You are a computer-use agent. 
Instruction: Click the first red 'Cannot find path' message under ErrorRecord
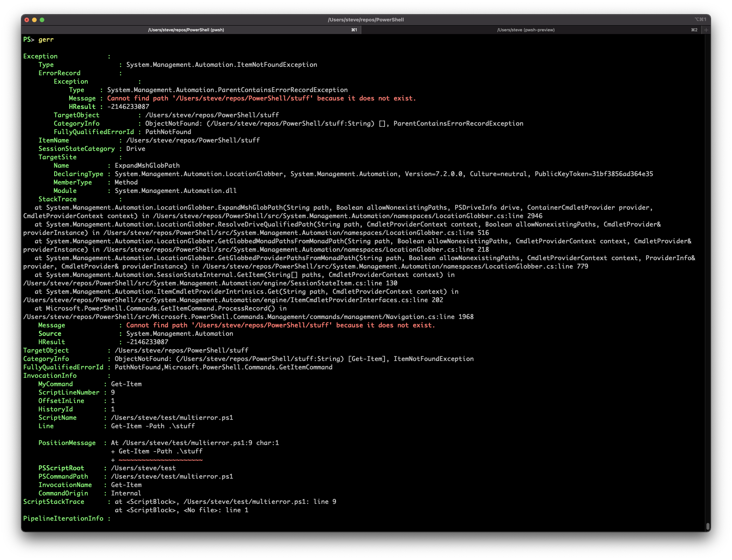pyautogui.click(x=261, y=98)
